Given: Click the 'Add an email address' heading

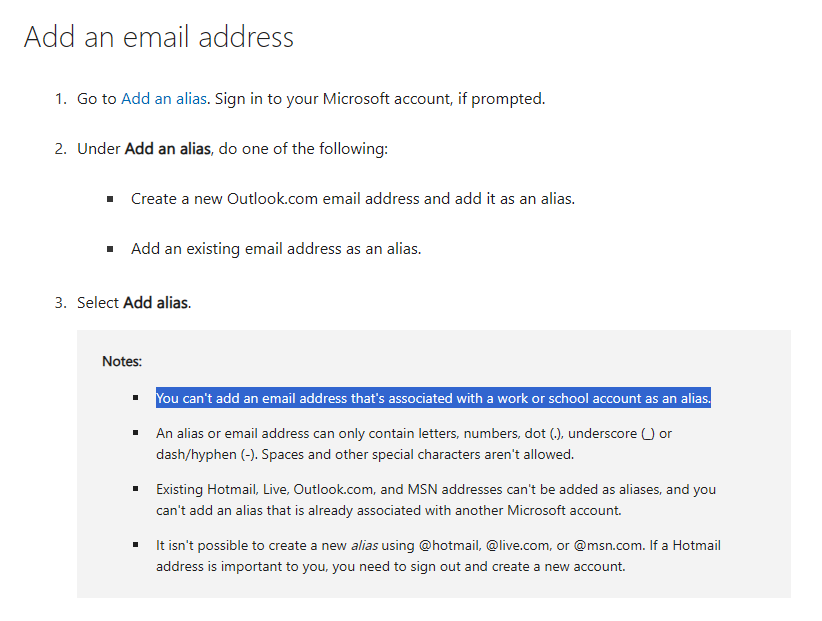Looking at the screenshot, I should pyautogui.click(x=159, y=37).
